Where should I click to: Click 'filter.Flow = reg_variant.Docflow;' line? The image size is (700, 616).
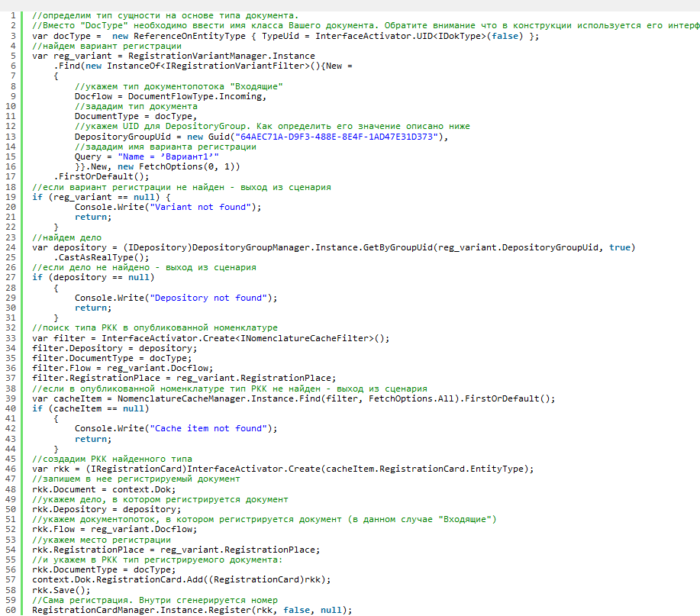[x=122, y=368]
